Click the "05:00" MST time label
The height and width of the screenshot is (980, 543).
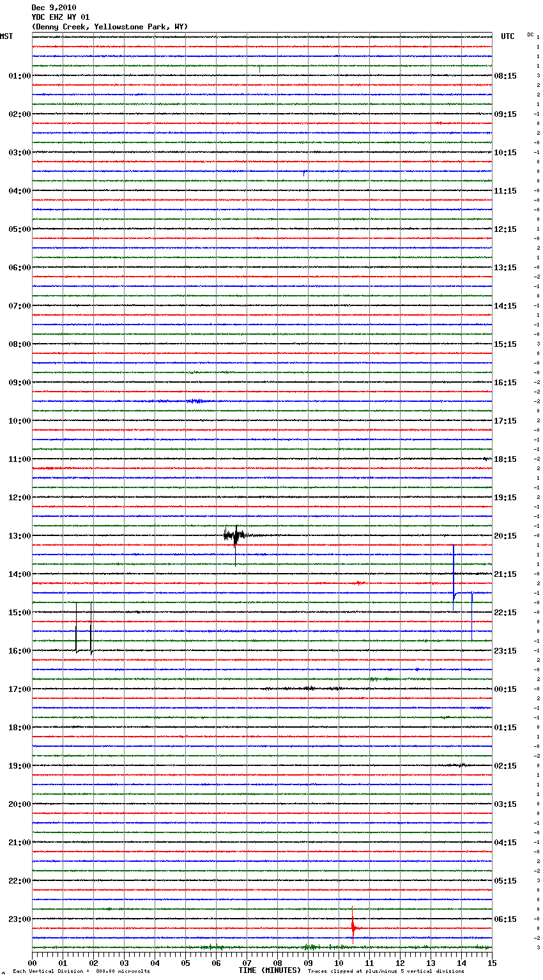(20, 229)
